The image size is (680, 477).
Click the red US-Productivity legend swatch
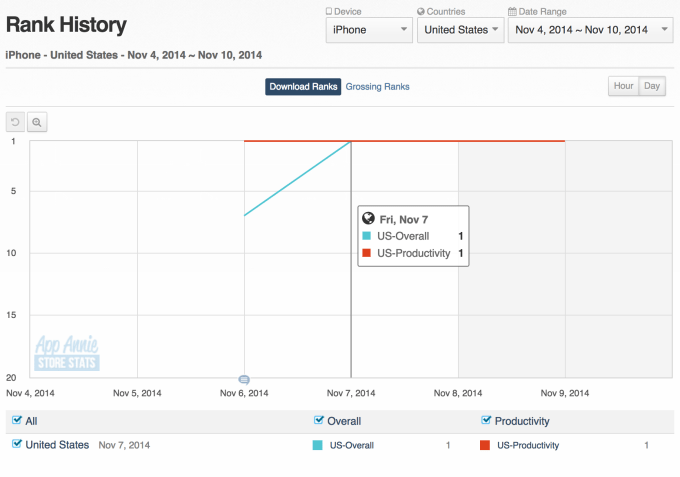pos(485,445)
